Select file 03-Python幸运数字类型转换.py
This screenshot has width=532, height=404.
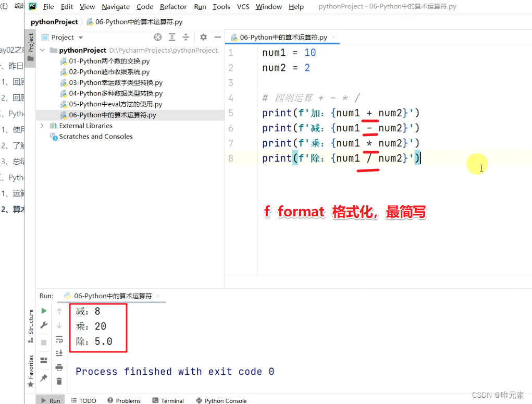(116, 82)
